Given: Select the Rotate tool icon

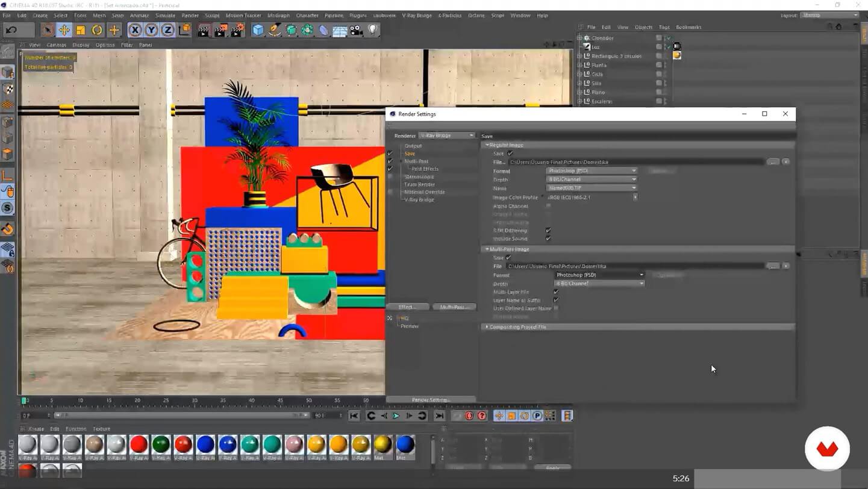Looking at the screenshot, I should point(97,30).
